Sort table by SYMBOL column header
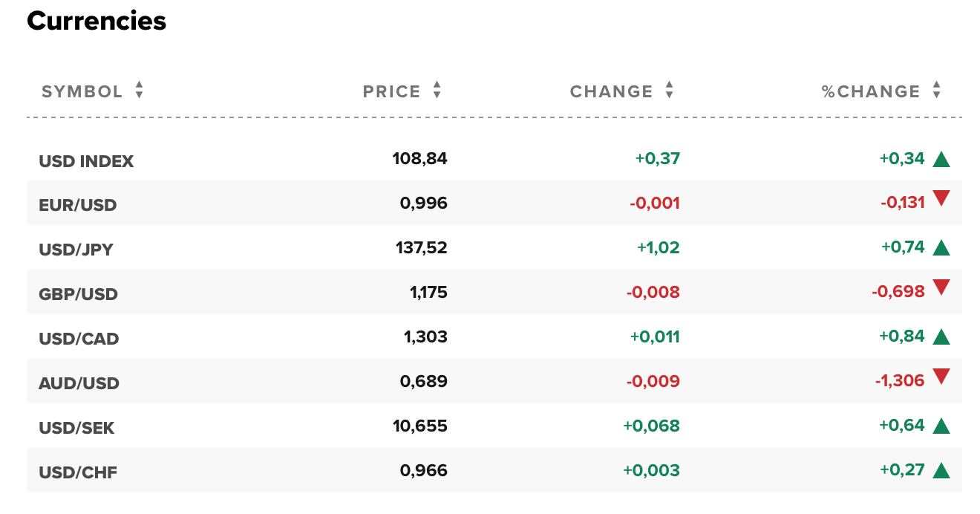980x514 pixels. click(x=82, y=91)
